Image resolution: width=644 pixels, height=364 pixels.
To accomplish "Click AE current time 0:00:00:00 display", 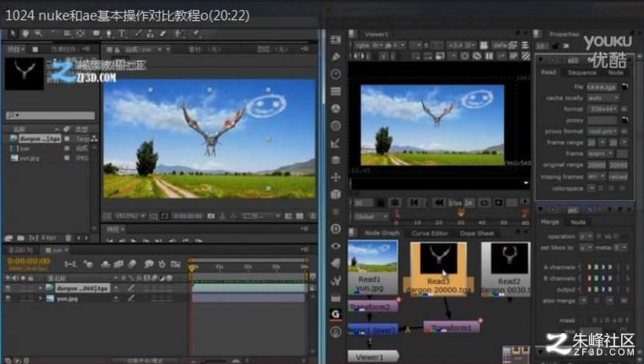I will coord(29,260).
